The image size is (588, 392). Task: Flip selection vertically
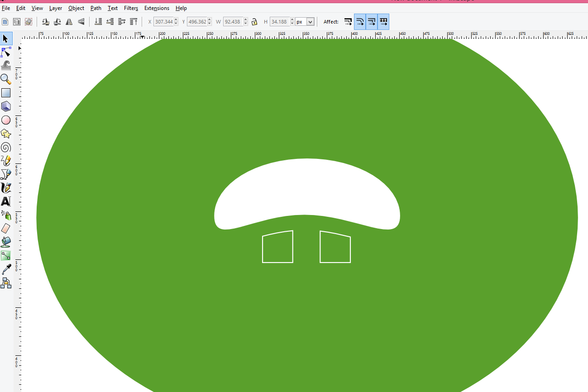(81, 22)
